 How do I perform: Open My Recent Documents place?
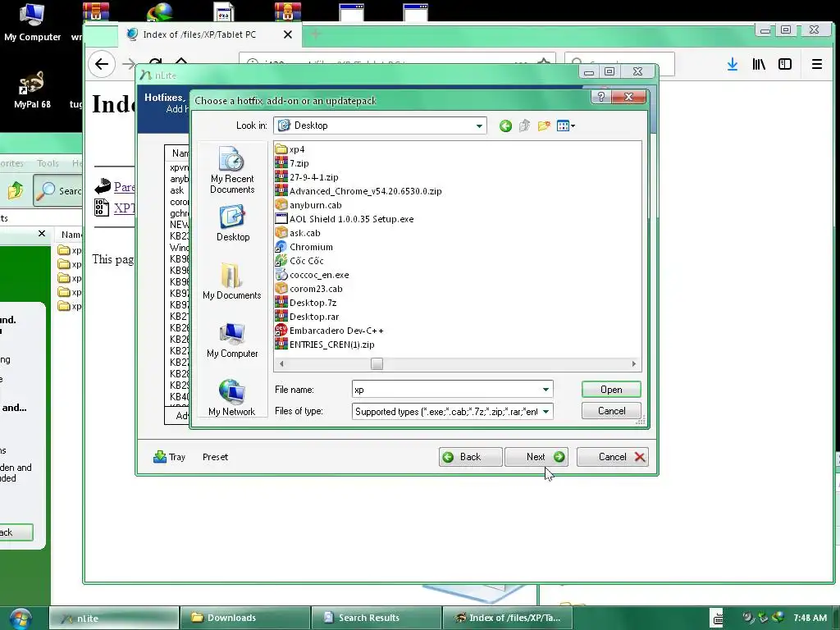[232, 170]
